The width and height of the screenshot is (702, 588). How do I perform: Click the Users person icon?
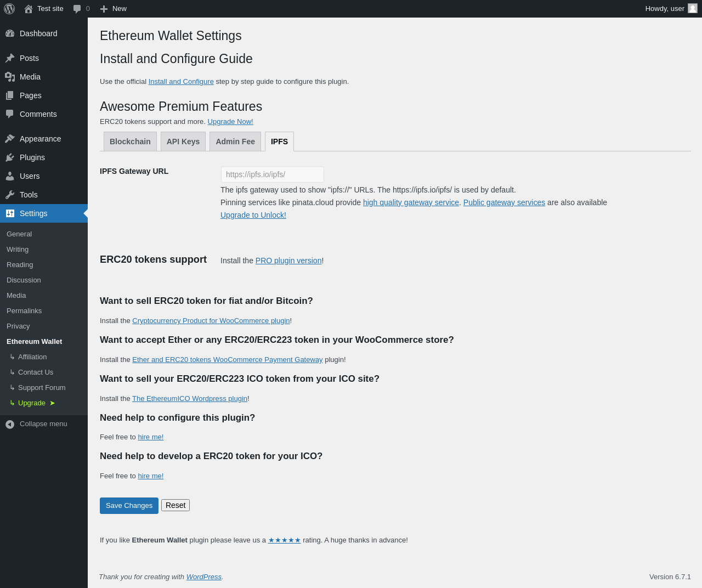tap(10, 176)
